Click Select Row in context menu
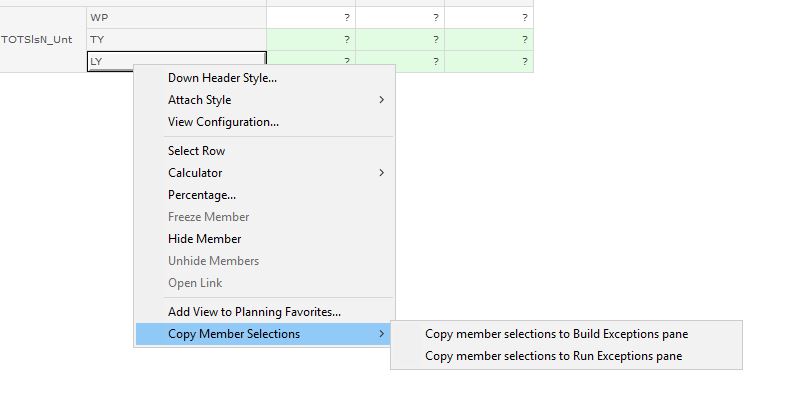Viewport: 798px width, 410px height. tap(265, 151)
